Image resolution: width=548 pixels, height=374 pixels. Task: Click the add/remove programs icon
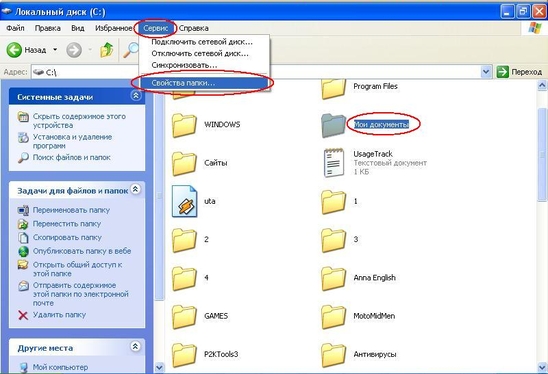[x=23, y=138]
